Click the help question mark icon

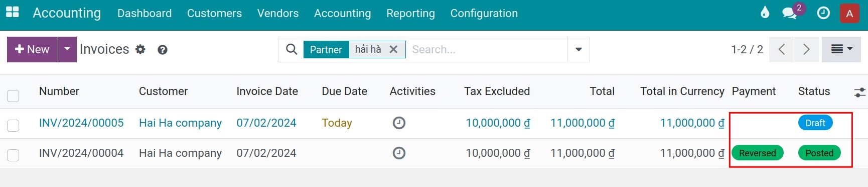tap(162, 49)
